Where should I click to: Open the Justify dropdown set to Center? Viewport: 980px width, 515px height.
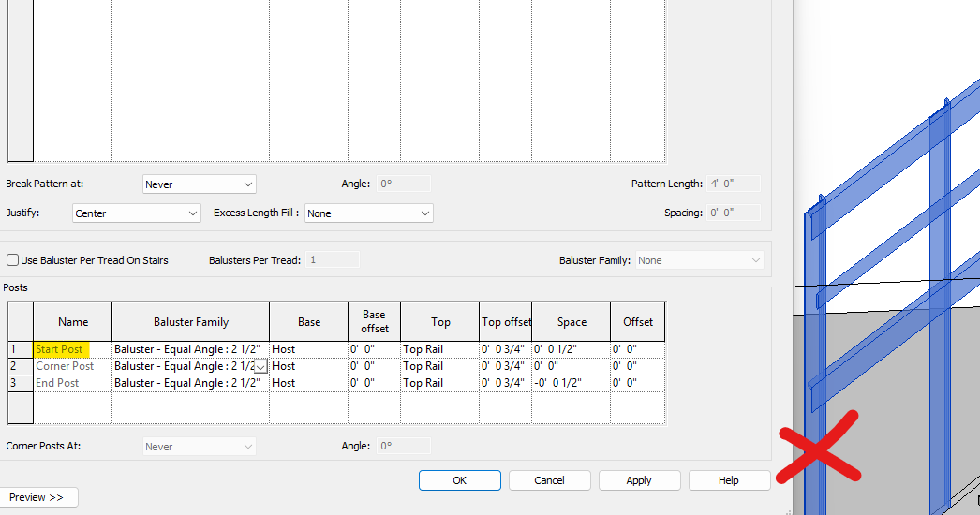coord(136,213)
